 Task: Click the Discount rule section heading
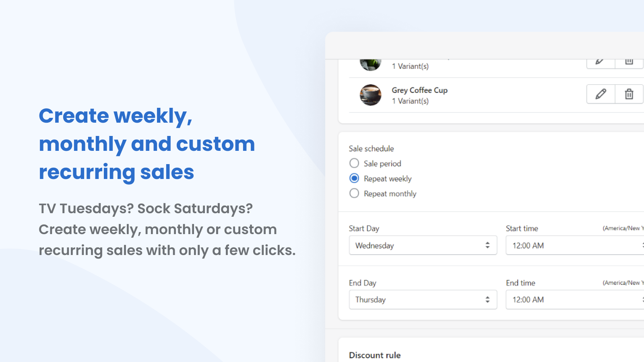click(x=375, y=355)
